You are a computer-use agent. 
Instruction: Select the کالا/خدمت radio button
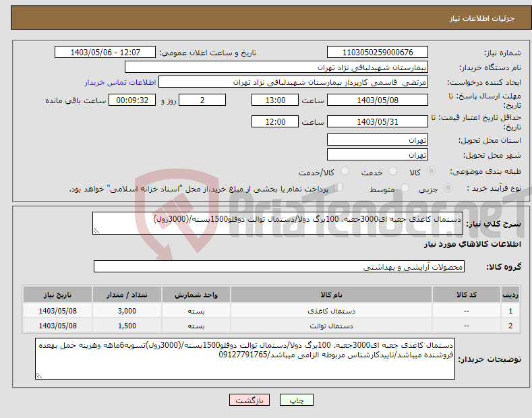345,171
